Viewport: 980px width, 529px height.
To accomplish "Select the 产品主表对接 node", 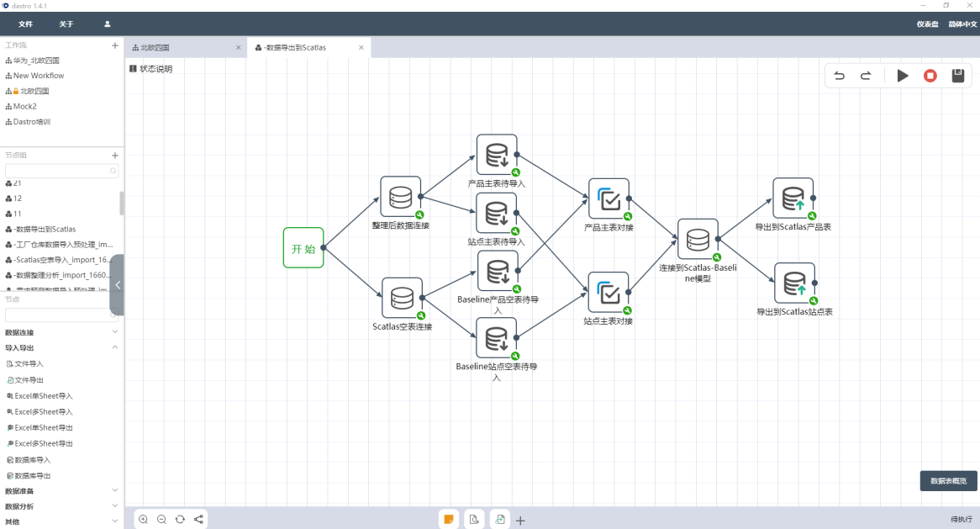I will [609, 198].
